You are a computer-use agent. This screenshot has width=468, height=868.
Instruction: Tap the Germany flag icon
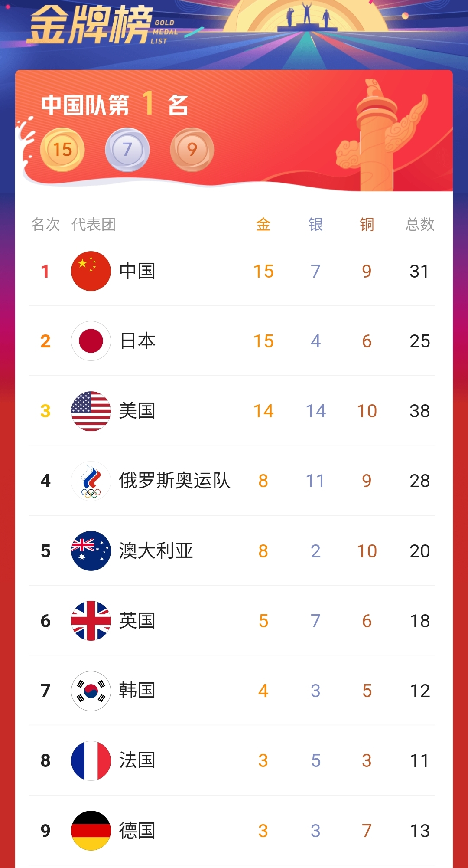[x=91, y=830]
